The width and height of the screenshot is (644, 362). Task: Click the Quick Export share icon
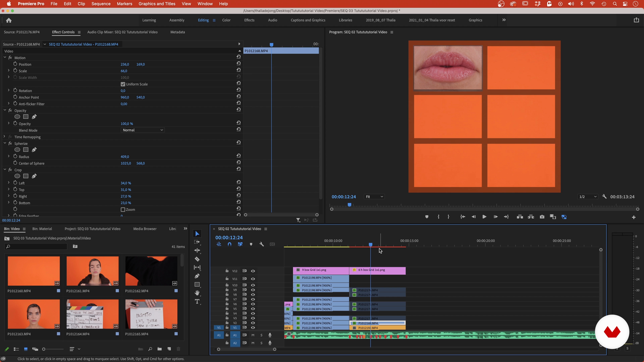coord(636,20)
